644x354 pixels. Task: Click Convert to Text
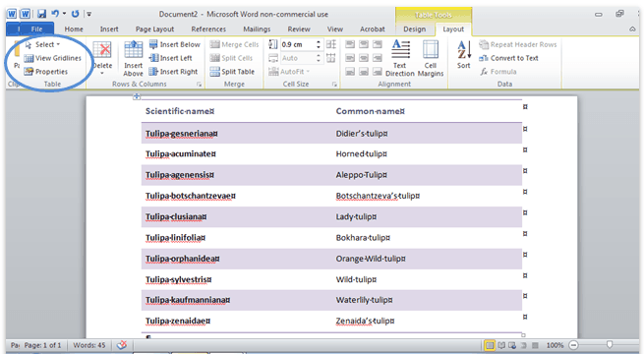click(509, 58)
